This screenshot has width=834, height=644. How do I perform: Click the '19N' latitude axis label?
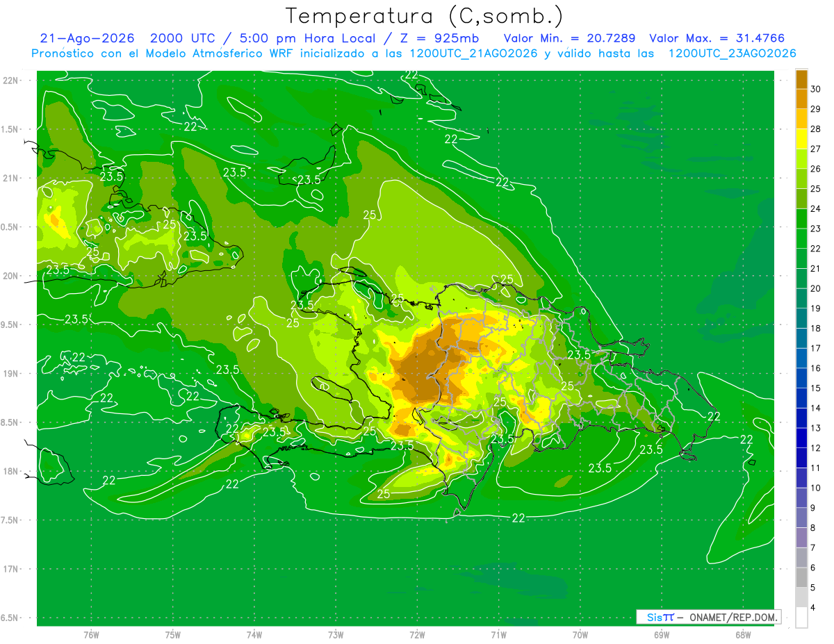tap(11, 374)
